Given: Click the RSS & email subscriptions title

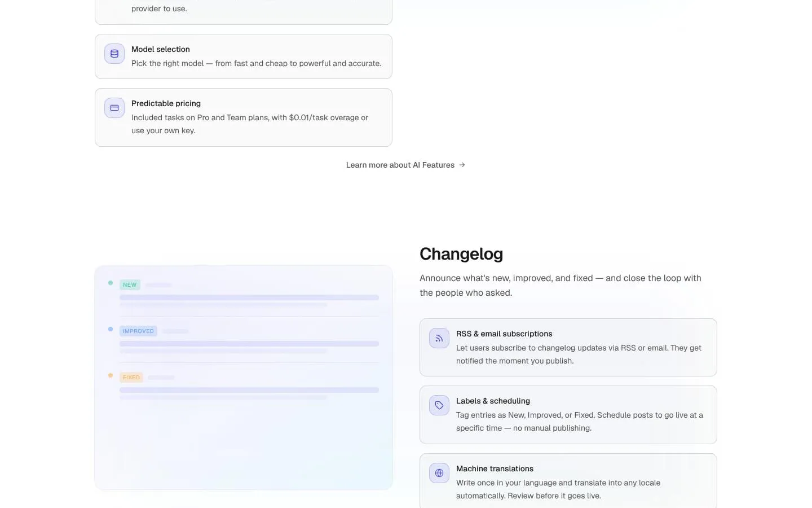Looking at the screenshot, I should pyautogui.click(x=504, y=334).
